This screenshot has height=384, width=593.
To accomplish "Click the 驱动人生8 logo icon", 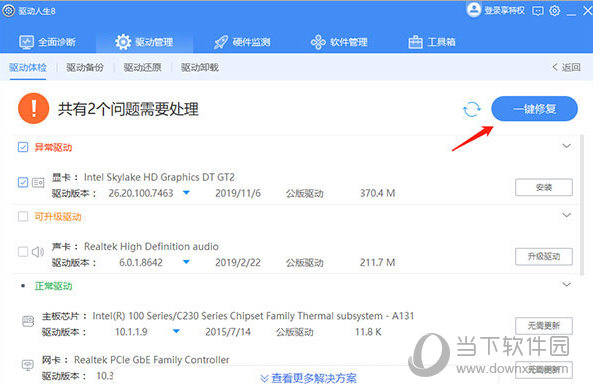I will click(8, 11).
